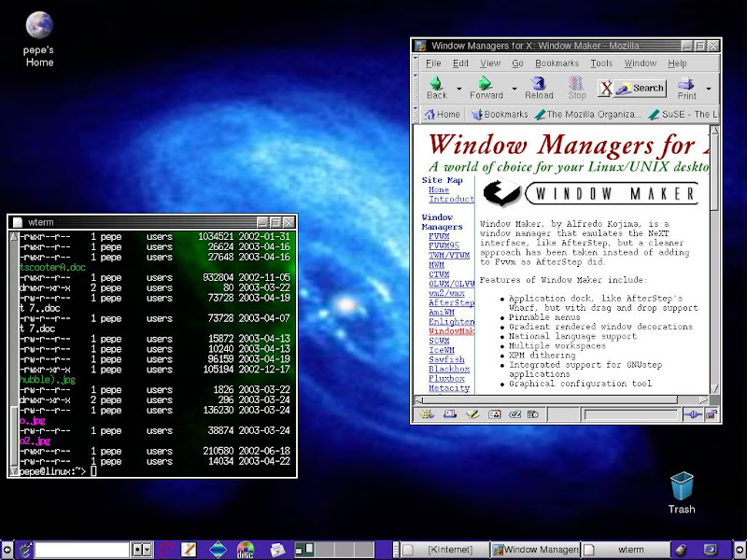Open Forward history dropdown arrow

(514, 89)
